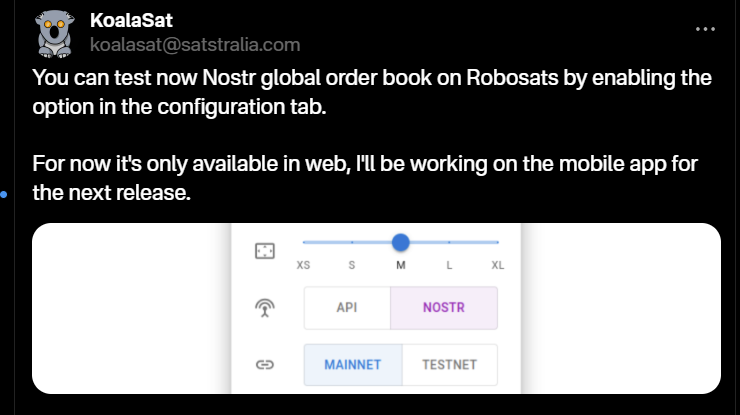Click the post text about Robosats
Viewport: 740px width, 415px height.
(x=372, y=92)
